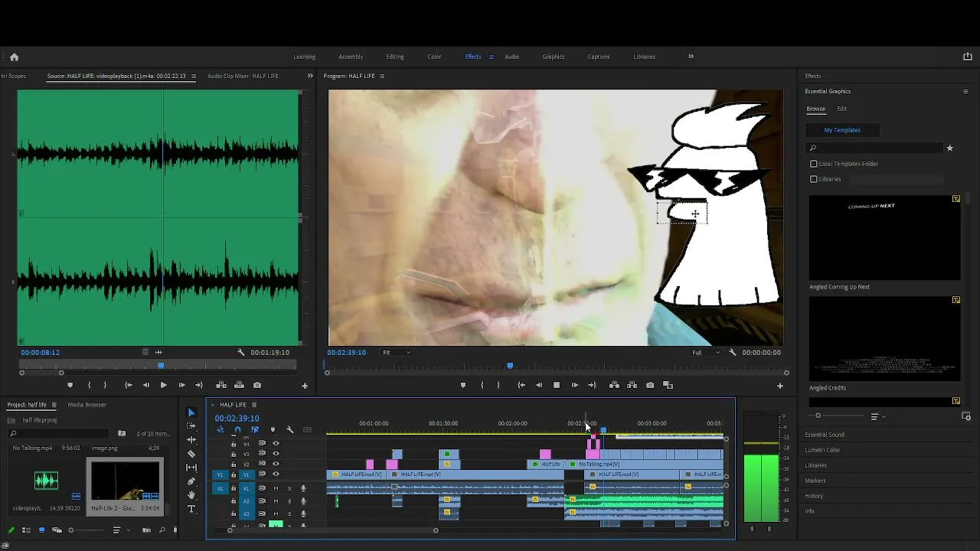Open the Effects workspace menu
This screenshot has width=980, height=551.
pos(492,57)
